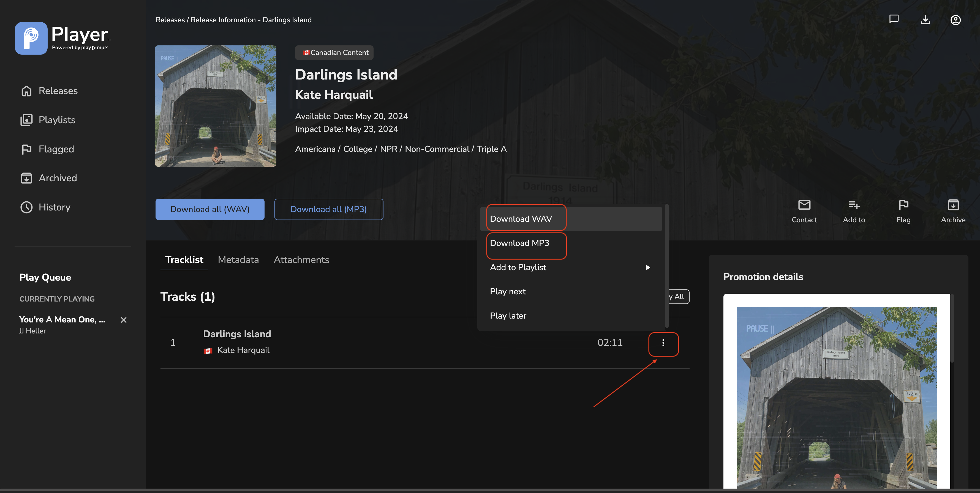Remove currently playing track from Play Queue
This screenshot has width=980, height=493.
pyautogui.click(x=123, y=320)
